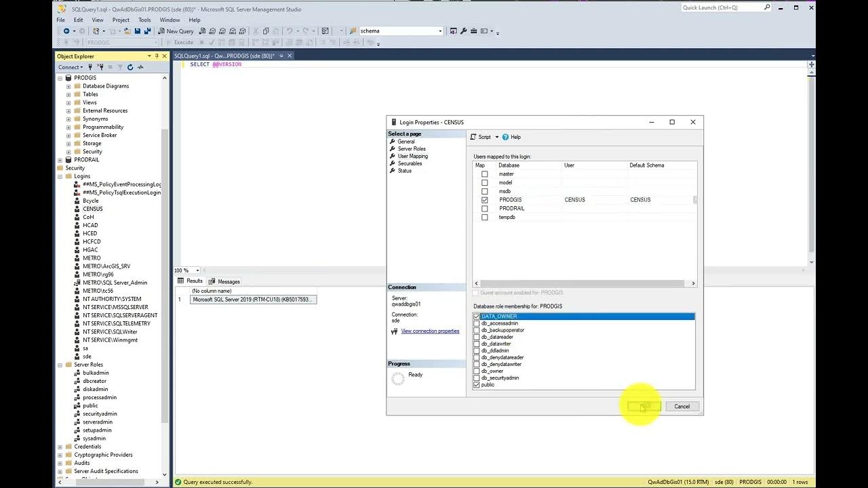
Task: Click the browse ellipsis button for PRODGIS schema
Action: click(695, 200)
